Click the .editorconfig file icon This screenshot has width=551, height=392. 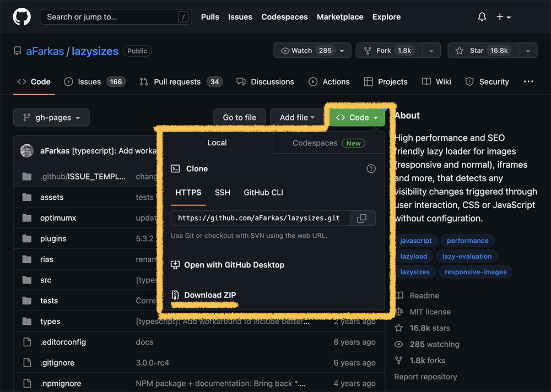pos(27,342)
